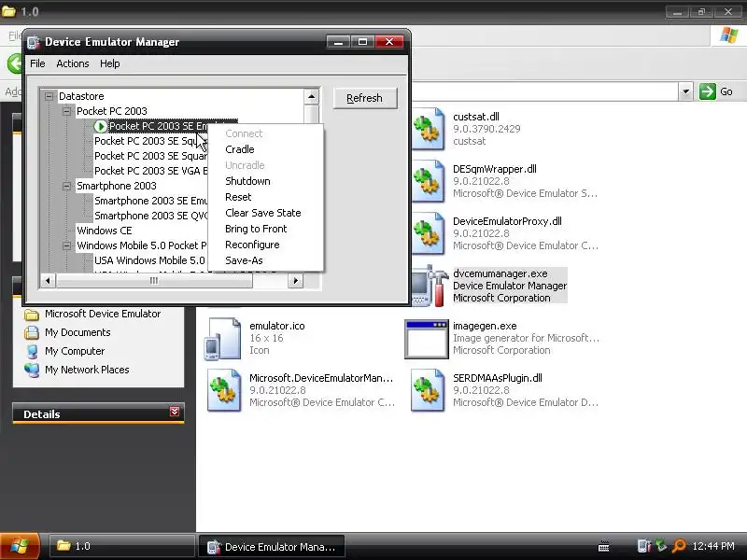The width and height of the screenshot is (747, 560).
Task: Click the SERDMAAsPlugin.dll file icon
Action: [428, 390]
